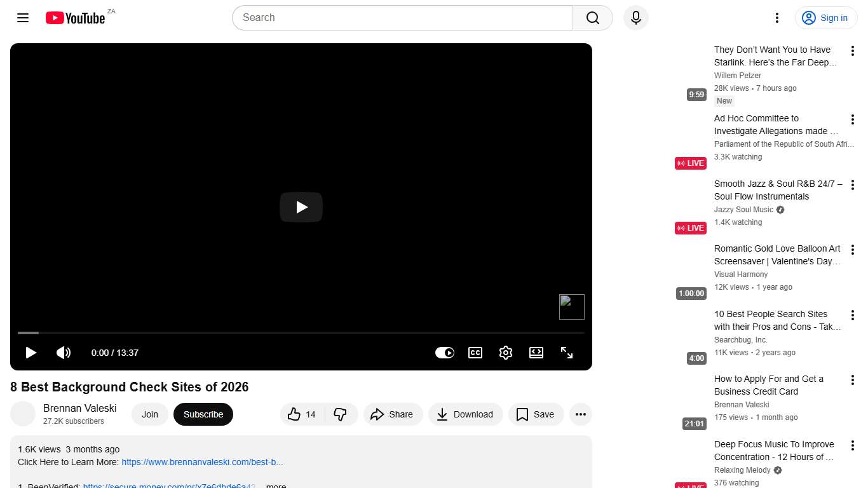Screen dimensions: 868x488
Task: Open YouTube's top-right settings menu
Action: [x=776, y=18]
